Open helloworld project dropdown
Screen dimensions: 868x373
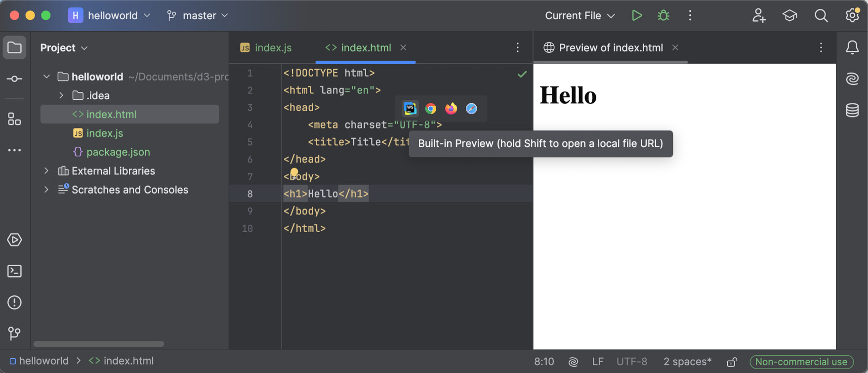110,16
